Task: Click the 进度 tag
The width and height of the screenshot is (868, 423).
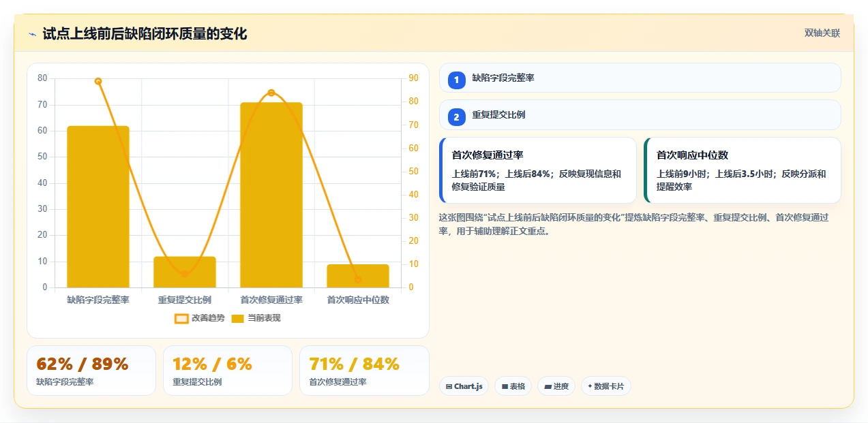Action: pyautogui.click(x=556, y=386)
